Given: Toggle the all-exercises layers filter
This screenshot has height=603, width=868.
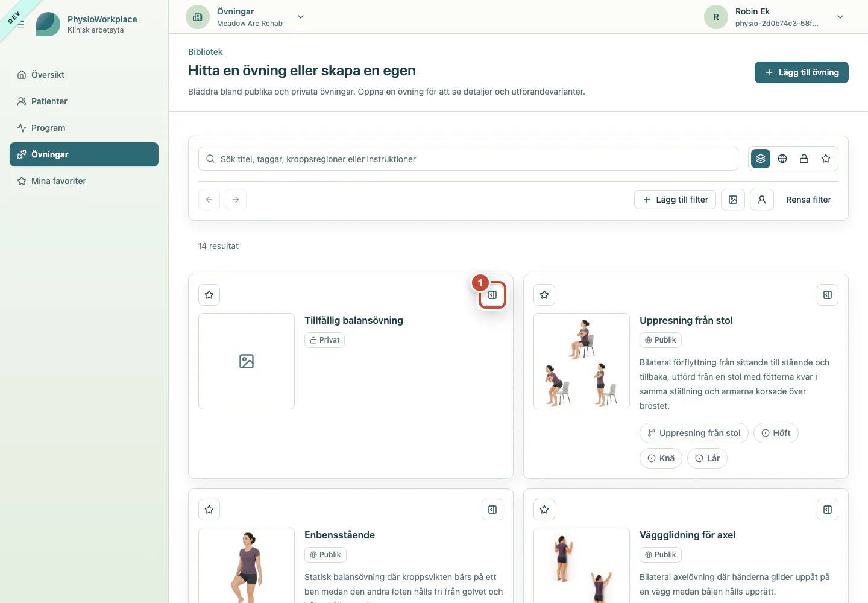Looking at the screenshot, I should (x=761, y=159).
